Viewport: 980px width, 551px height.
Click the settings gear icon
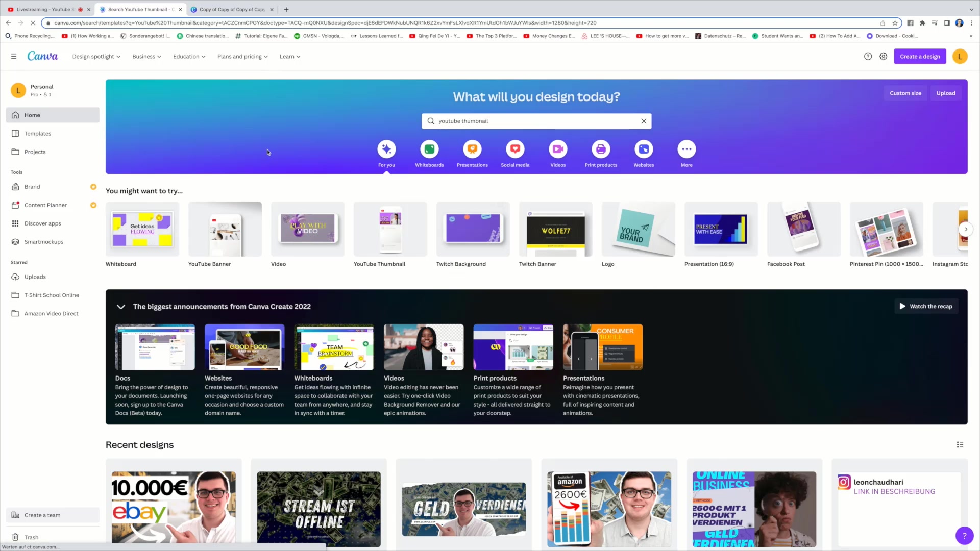coord(883,57)
